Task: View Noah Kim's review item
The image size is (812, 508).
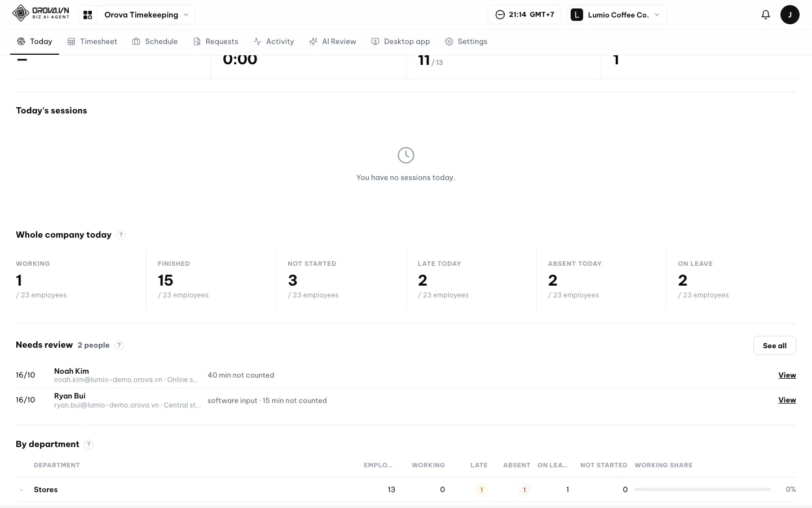Action: pos(787,375)
